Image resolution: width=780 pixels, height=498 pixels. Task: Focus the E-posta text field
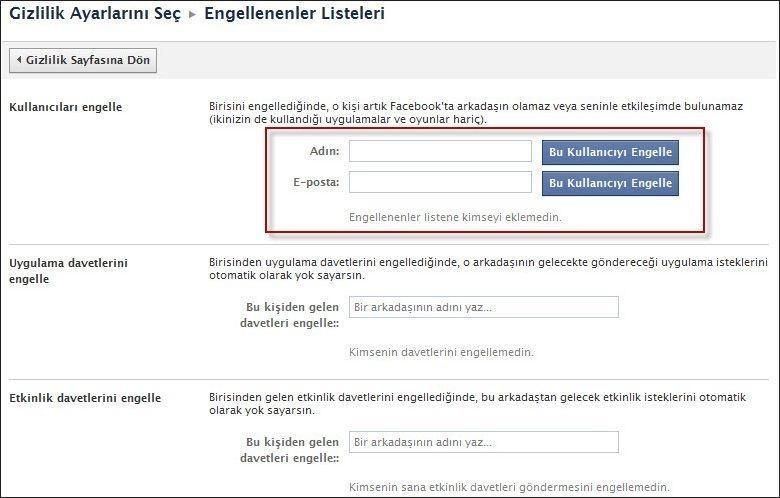(x=440, y=182)
